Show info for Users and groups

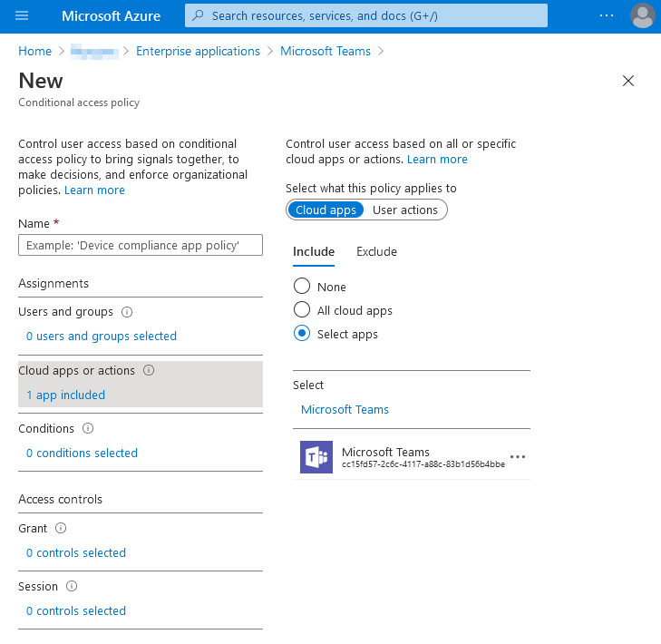127,312
